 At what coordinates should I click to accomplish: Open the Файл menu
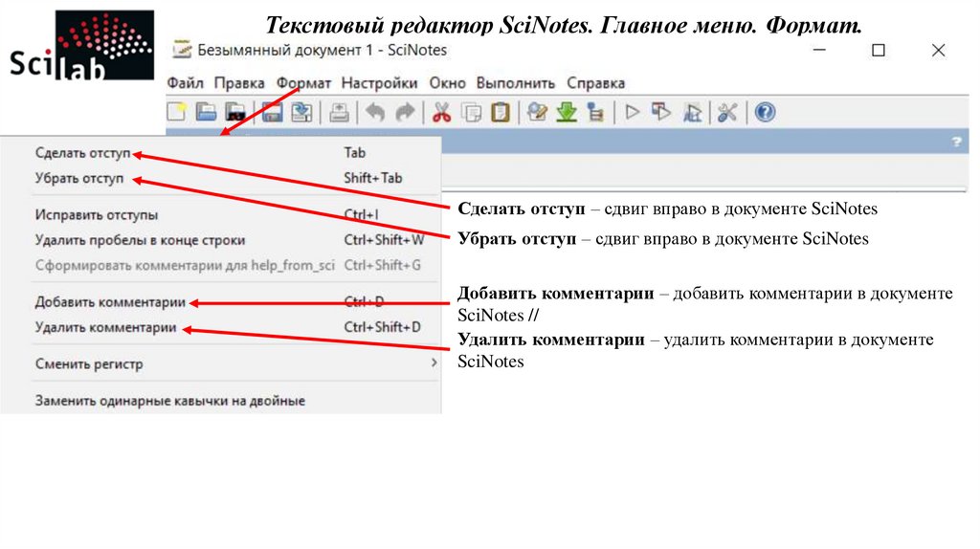pos(186,83)
